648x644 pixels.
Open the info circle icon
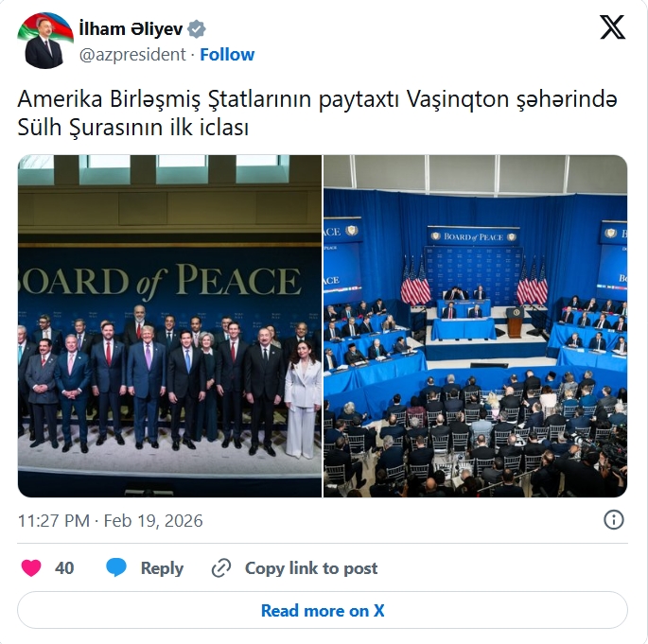[x=614, y=520]
